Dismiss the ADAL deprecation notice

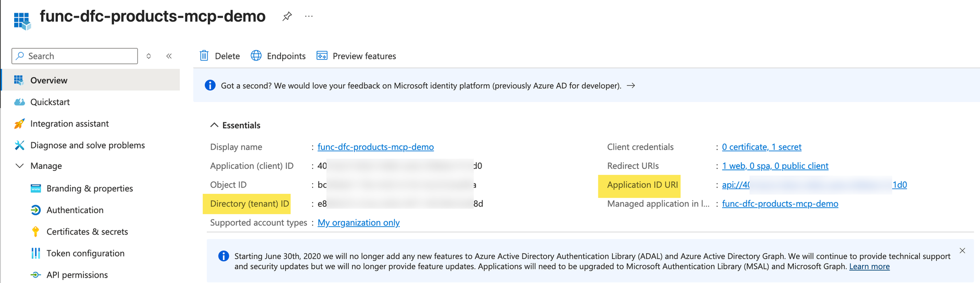coord(962,251)
